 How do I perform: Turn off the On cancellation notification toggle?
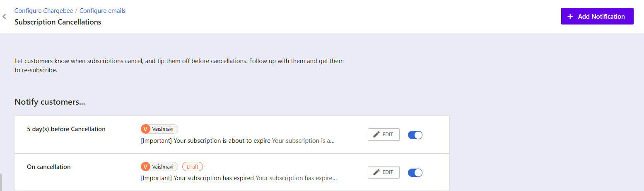[415, 173]
